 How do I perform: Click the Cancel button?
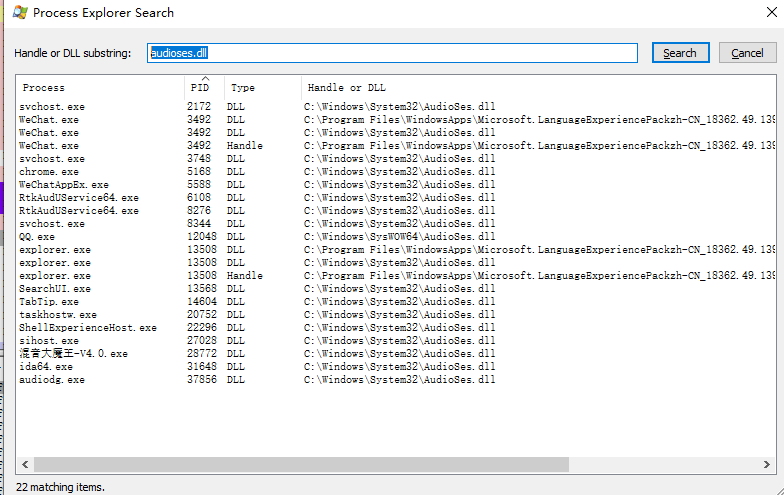tap(747, 53)
